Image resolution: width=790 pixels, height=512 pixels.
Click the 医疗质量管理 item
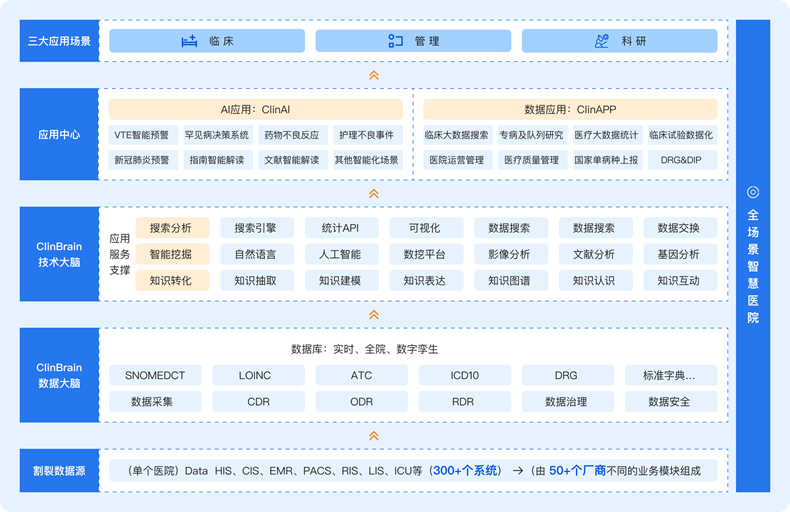533,160
